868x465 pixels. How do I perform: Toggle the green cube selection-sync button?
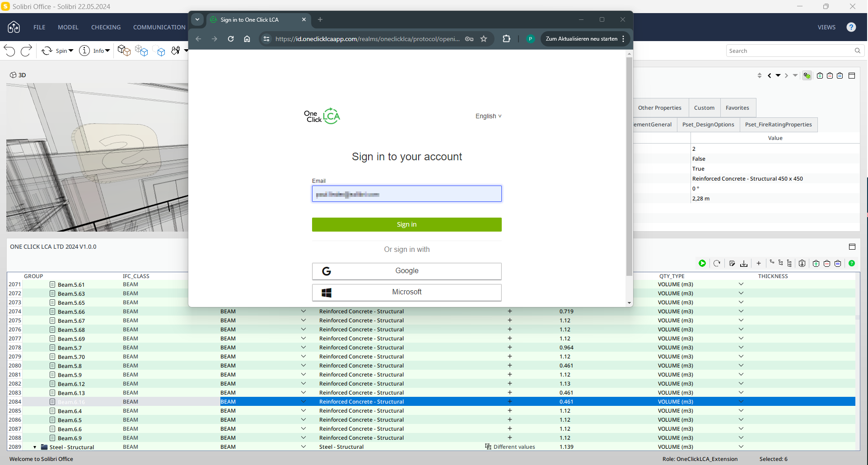(807, 75)
